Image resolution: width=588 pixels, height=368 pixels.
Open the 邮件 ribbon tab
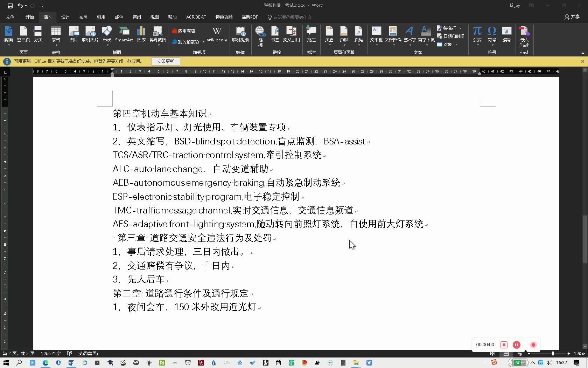(x=119, y=17)
